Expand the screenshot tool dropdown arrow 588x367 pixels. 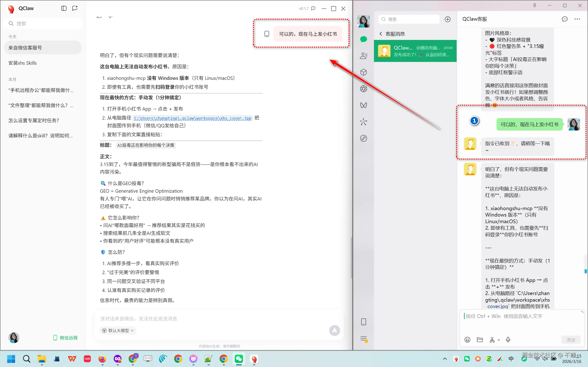[x=499, y=340]
